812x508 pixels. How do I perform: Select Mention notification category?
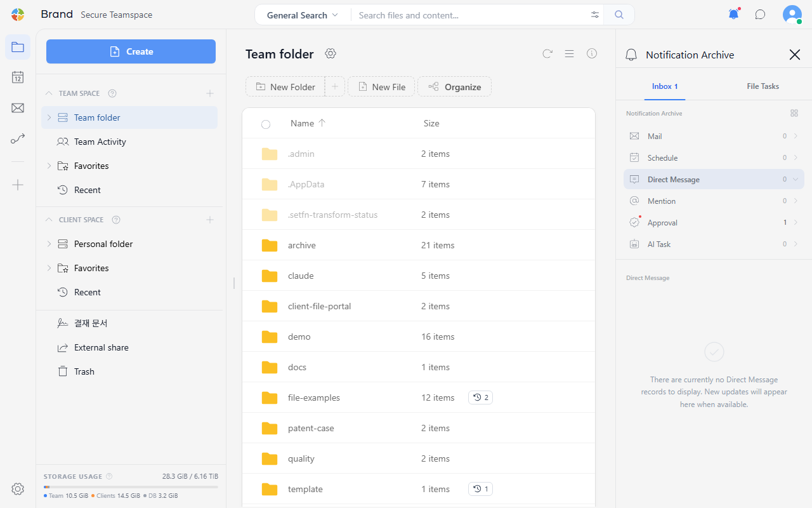[x=714, y=201]
